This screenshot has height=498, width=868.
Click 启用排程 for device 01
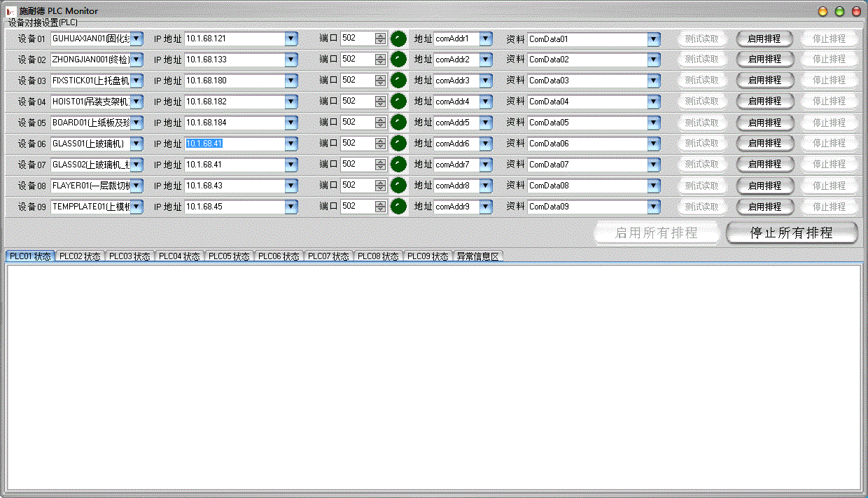pyautogui.click(x=764, y=39)
